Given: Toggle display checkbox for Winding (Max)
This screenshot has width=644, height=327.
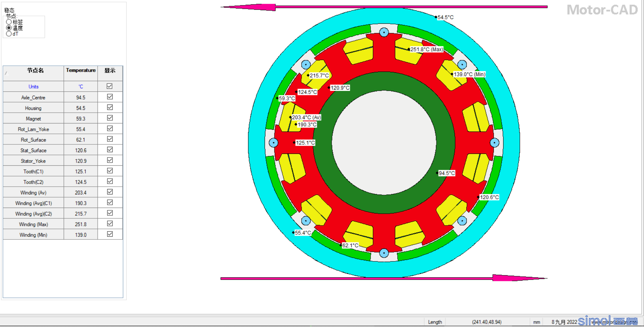Looking at the screenshot, I should 110,224.
